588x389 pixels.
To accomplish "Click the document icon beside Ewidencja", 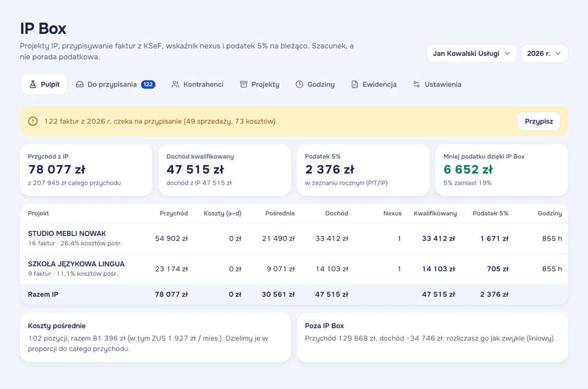I will coord(354,84).
